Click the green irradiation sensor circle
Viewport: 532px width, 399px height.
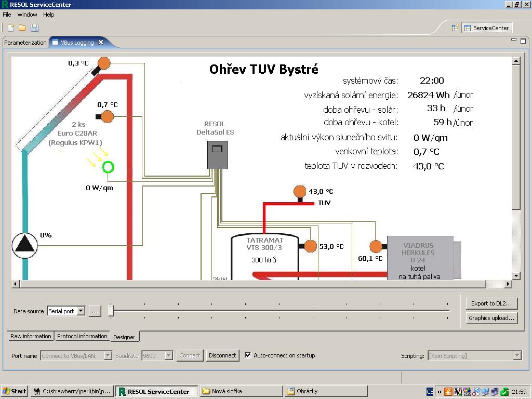(108, 167)
